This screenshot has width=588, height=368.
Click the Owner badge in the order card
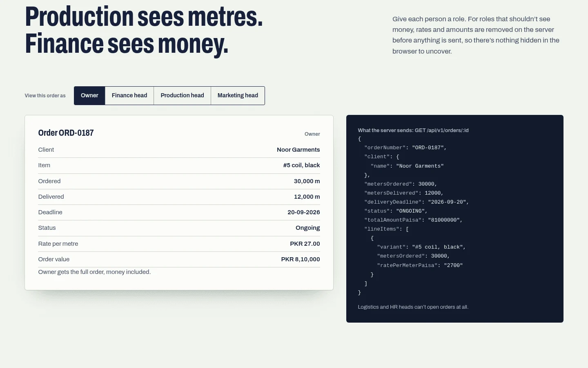click(x=312, y=134)
